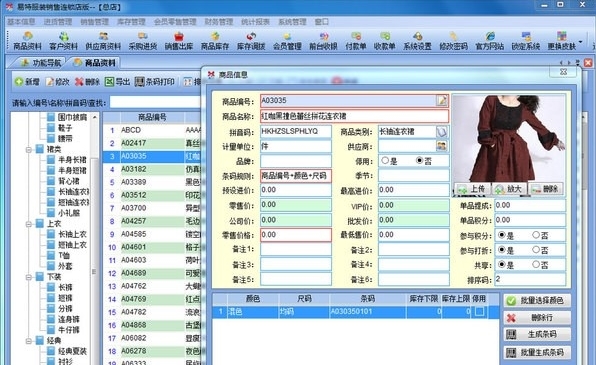Screen dimensions: 596x365
Task: Open 修改密码 toolbar icon
Action: [453, 41]
